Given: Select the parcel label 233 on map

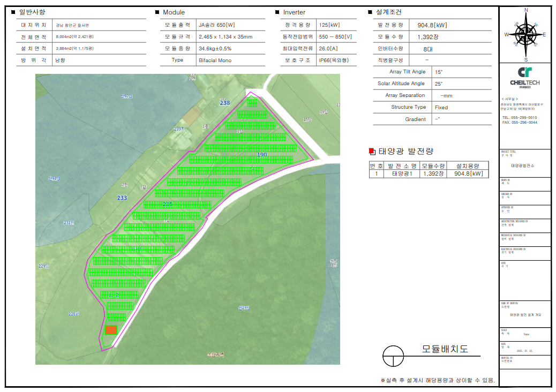Looking at the screenshot, I should click(x=122, y=198).
